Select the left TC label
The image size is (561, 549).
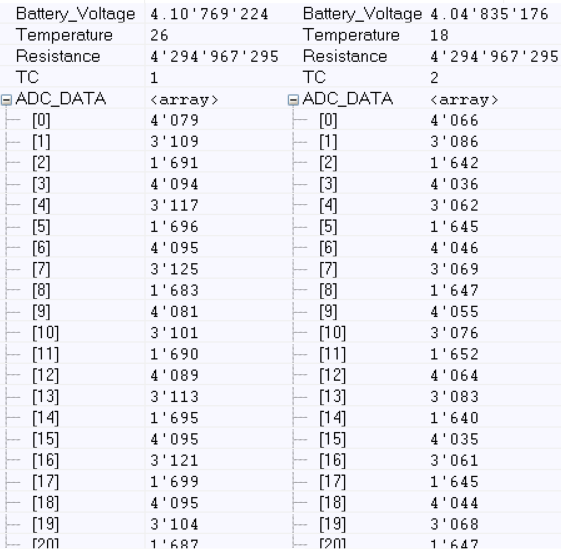28,78
